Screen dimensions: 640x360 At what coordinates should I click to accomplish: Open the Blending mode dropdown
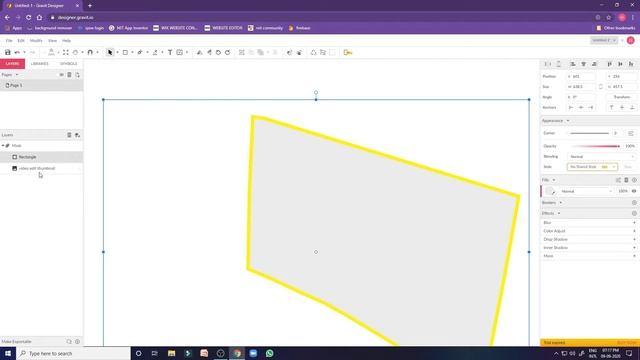601,157
